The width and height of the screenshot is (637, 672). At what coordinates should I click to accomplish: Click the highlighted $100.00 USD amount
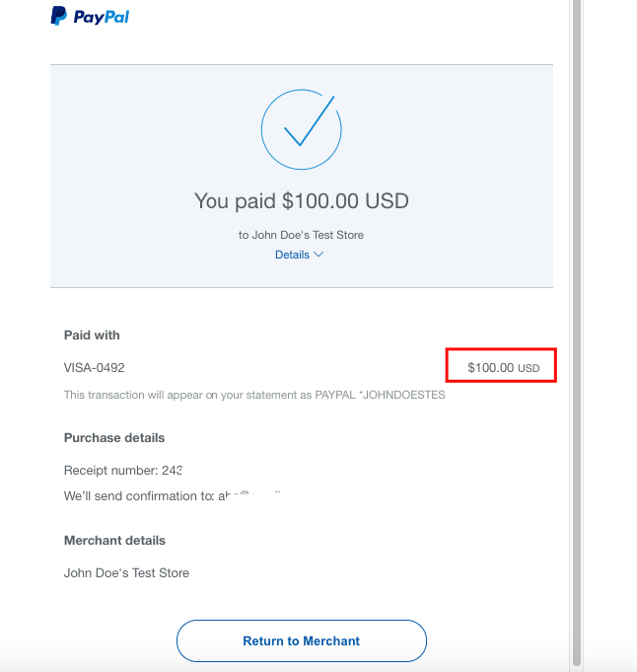coord(502,368)
